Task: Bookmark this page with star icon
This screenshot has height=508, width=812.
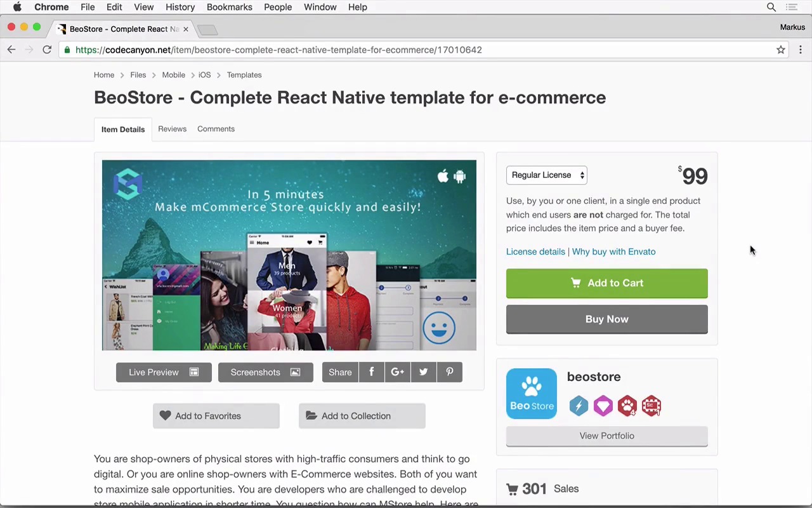Action: pos(781,50)
